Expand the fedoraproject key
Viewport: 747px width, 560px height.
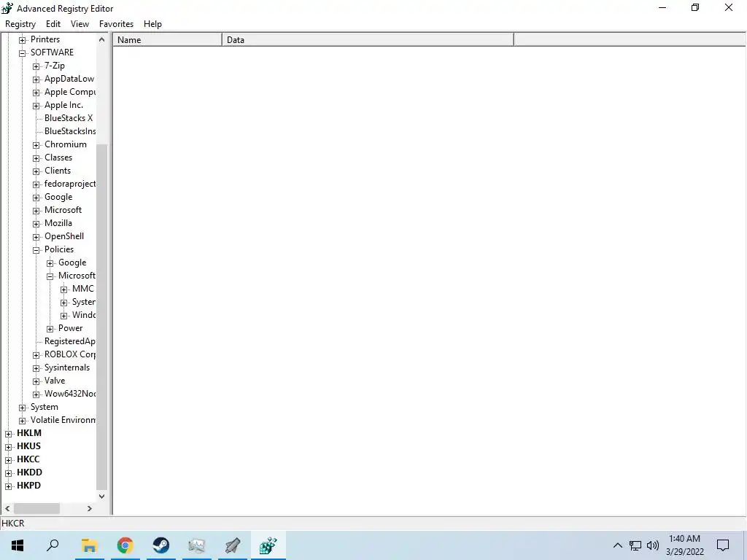click(36, 184)
